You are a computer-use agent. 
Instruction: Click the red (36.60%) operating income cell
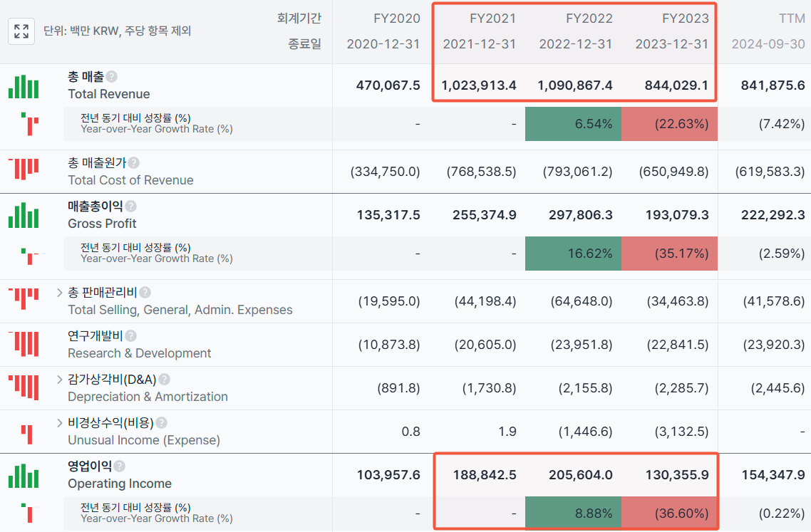(x=669, y=513)
